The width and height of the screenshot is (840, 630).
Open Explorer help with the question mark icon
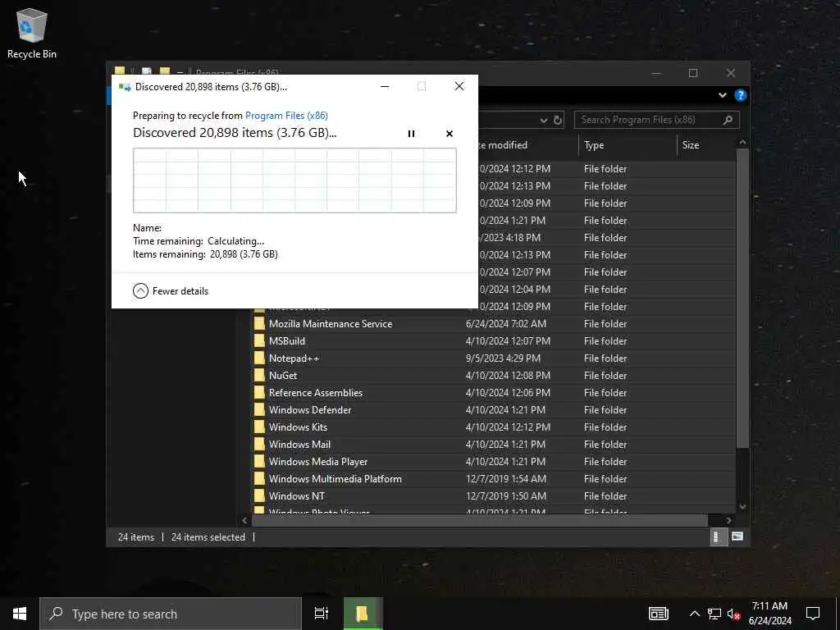click(x=741, y=95)
